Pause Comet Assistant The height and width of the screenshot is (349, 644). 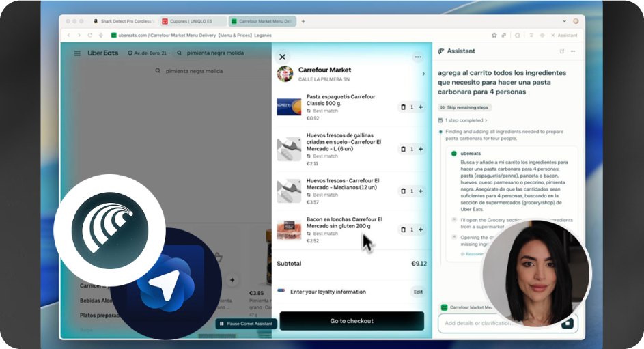(x=247, y=324)
